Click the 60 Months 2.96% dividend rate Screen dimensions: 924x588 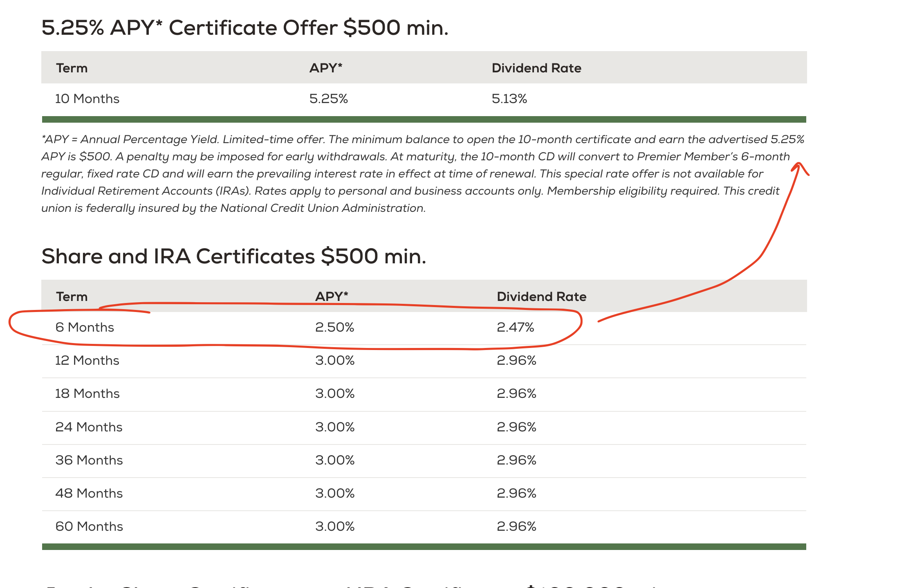pos(516,527)
